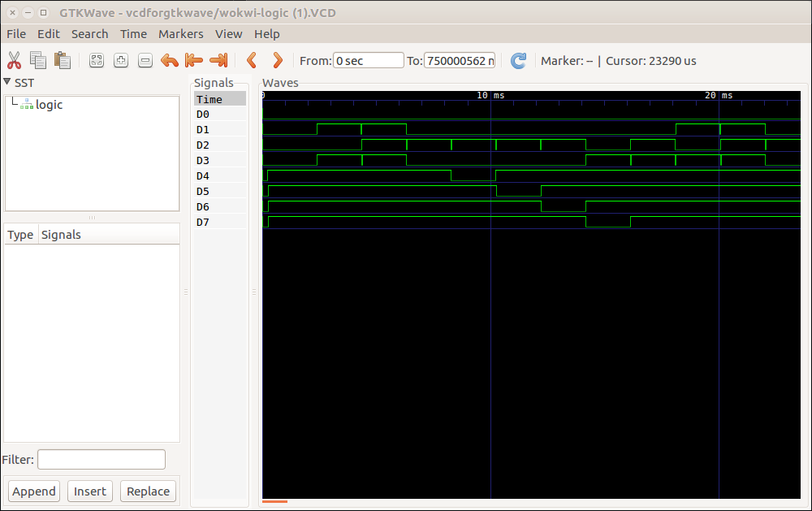Click the Copy traces icon
The image size is (812, 511).
tap(38, 60)
